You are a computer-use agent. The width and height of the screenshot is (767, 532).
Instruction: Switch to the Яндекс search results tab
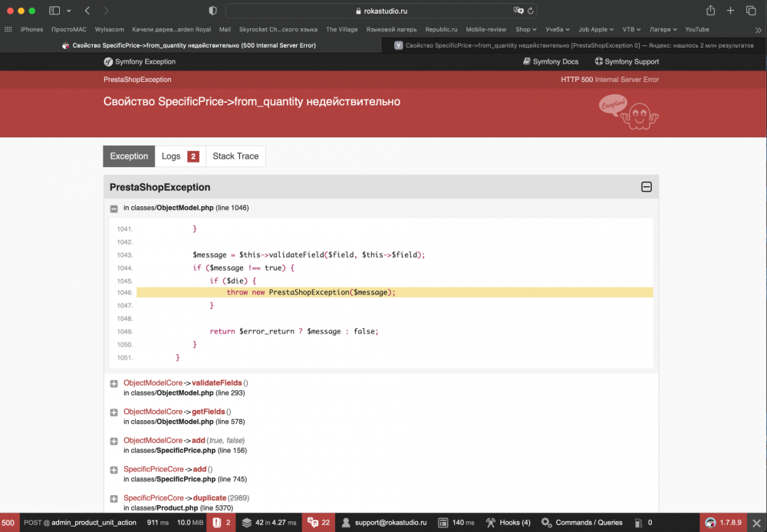point(574,45)
